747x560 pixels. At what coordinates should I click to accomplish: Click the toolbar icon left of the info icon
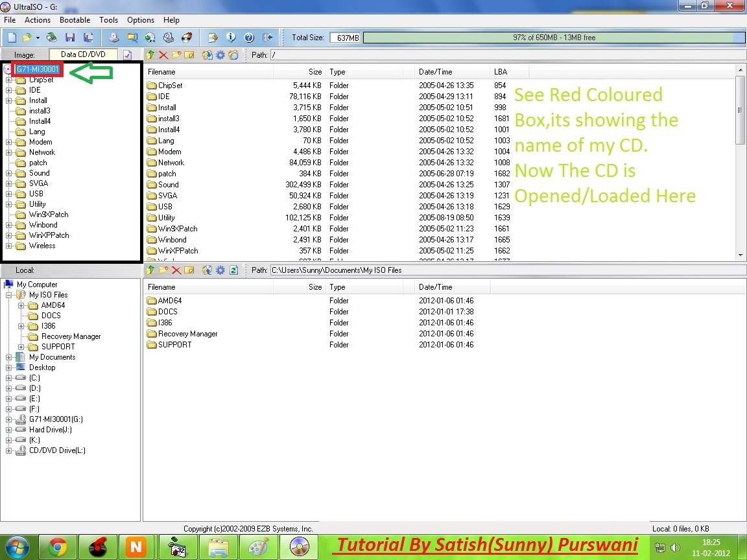213,38
